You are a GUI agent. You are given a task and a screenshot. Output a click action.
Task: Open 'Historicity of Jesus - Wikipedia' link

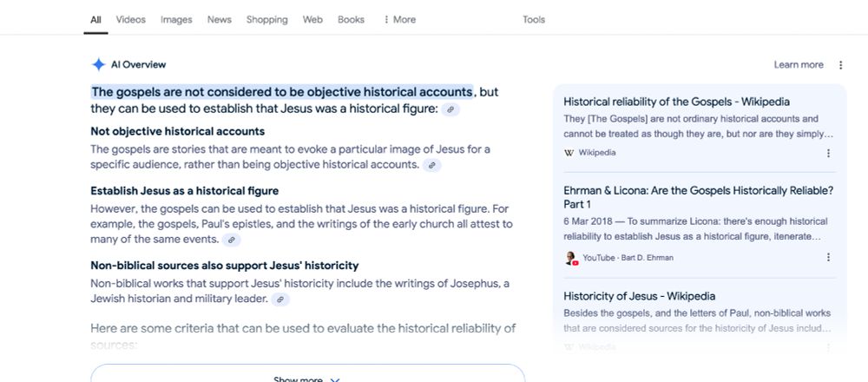pyautogui.click(x=640, y=296)
